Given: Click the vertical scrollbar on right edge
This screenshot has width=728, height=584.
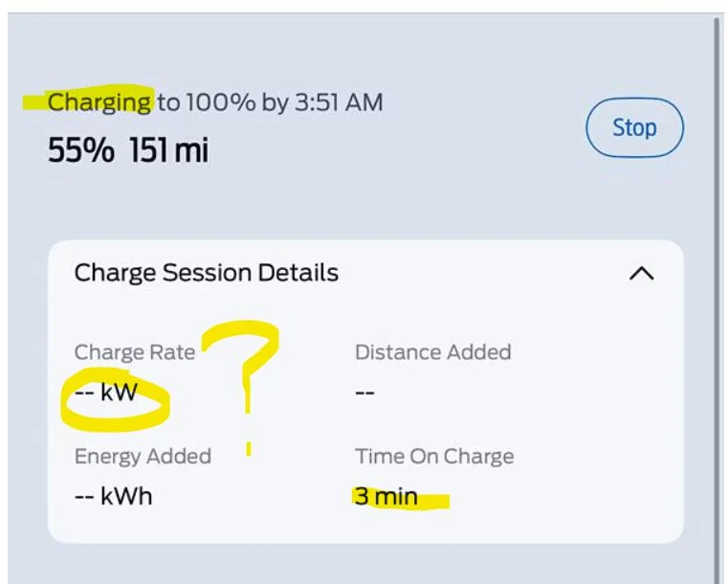Looking at the screenshot, I should [x=717, y=287].
